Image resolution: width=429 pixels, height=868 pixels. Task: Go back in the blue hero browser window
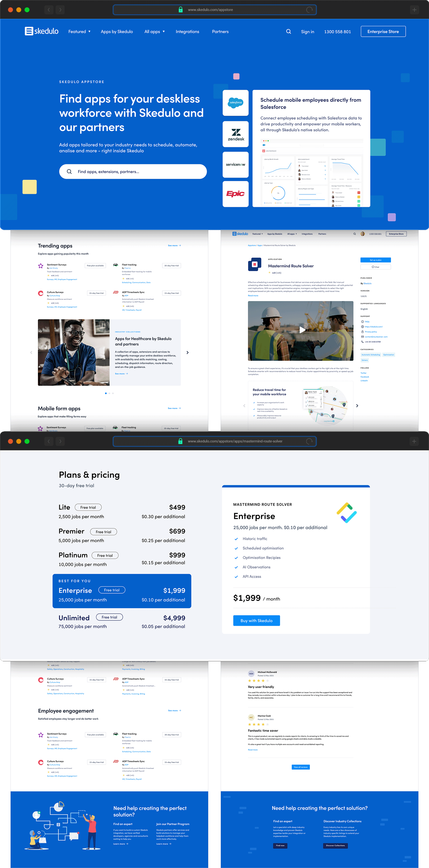[x=49, y=10]
